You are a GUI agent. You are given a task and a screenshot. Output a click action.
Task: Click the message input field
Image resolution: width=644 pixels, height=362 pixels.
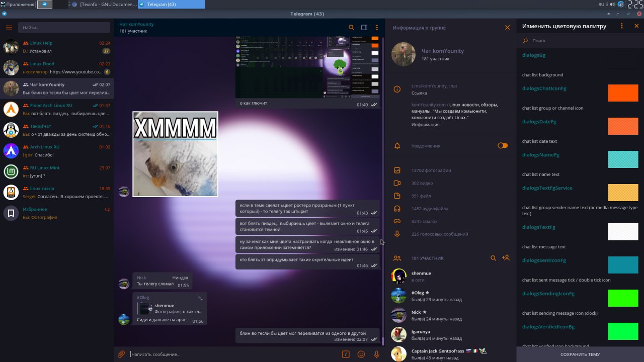pos(234,354)
